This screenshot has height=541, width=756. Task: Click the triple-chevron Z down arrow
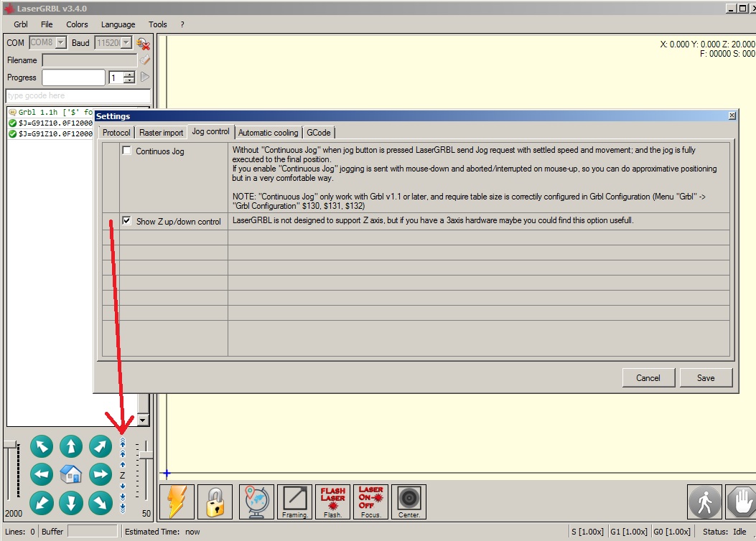tap(123, 508)
